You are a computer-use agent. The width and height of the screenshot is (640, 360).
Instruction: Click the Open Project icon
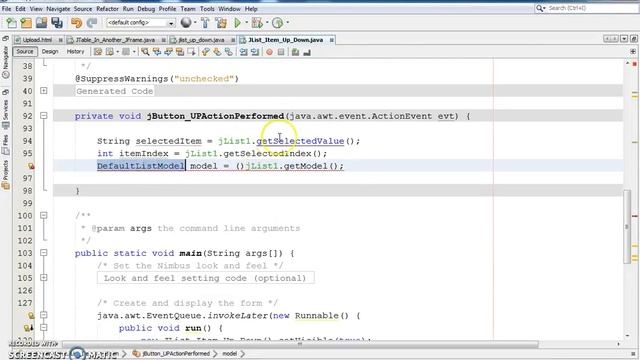[41, 23]
